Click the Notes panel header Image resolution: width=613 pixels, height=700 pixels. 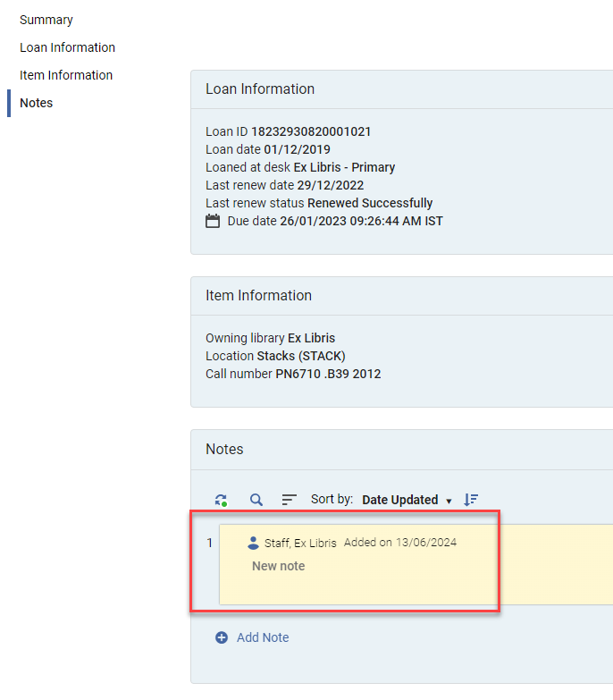tap(224, 449)
